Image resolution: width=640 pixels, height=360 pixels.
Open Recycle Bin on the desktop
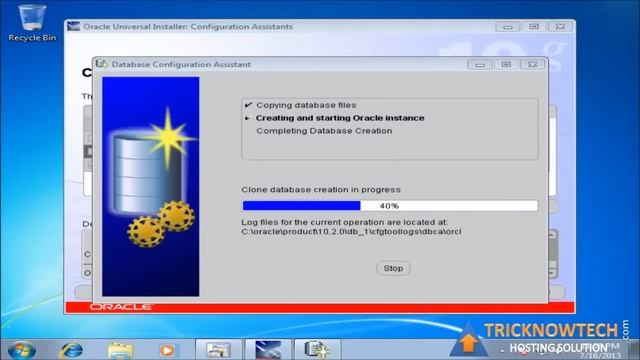[32, 23]
